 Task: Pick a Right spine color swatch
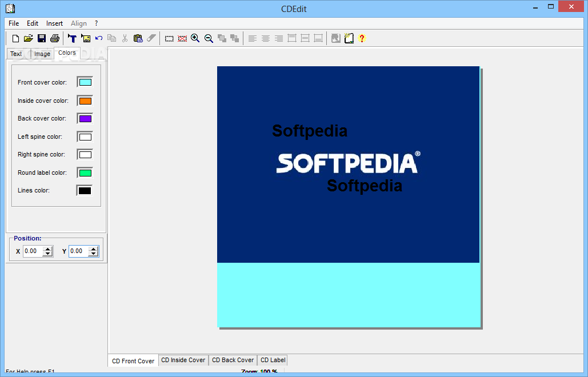click(85, 154)
